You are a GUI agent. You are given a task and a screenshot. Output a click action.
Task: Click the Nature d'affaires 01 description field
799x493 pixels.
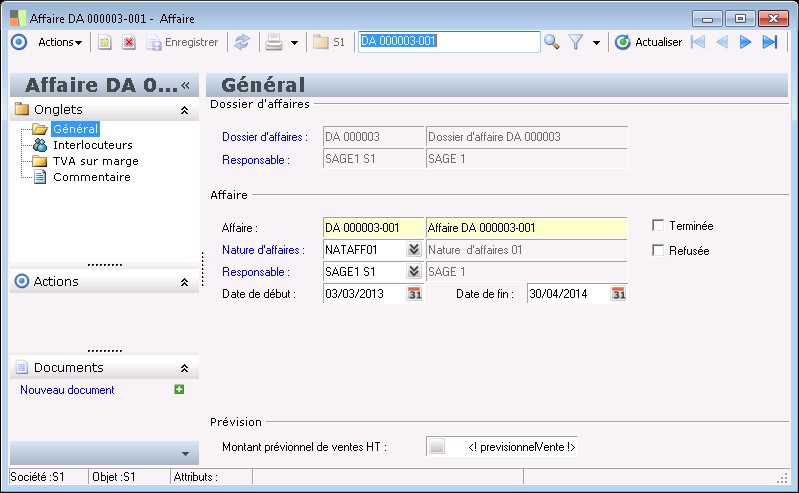(x=526, y=250)
